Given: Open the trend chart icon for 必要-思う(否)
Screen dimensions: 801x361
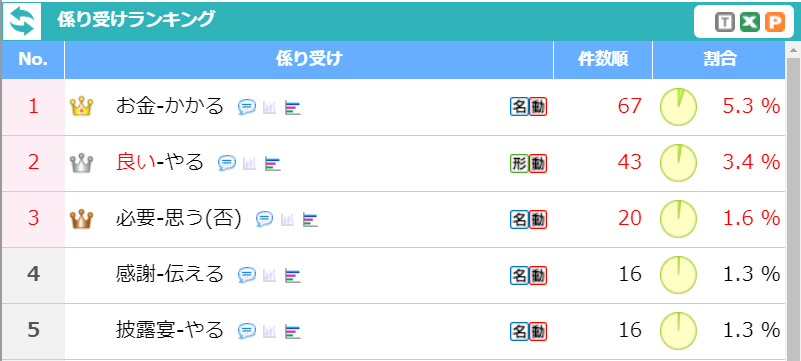Looking at the screenshot, I should [288, 220].
